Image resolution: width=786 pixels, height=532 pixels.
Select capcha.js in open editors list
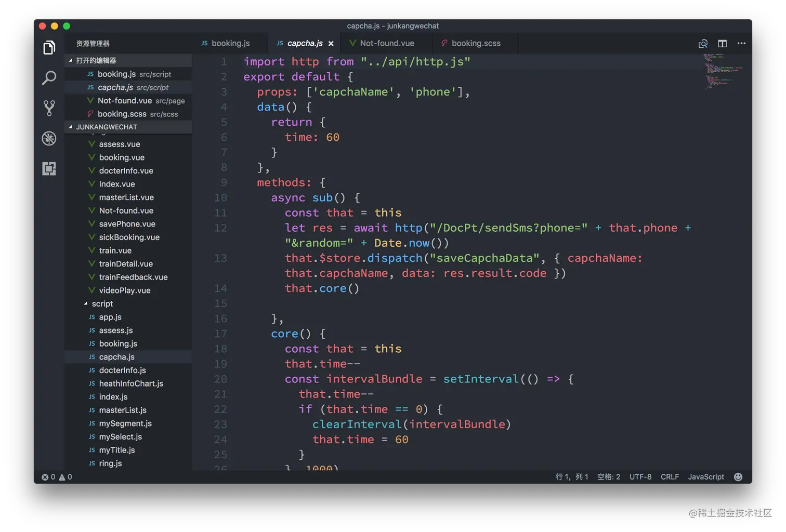point(128,87)
